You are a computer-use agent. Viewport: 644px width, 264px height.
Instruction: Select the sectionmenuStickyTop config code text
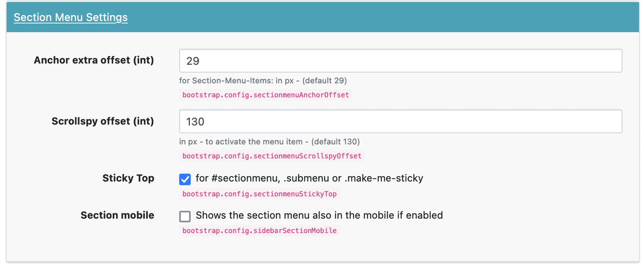point(260,194)
